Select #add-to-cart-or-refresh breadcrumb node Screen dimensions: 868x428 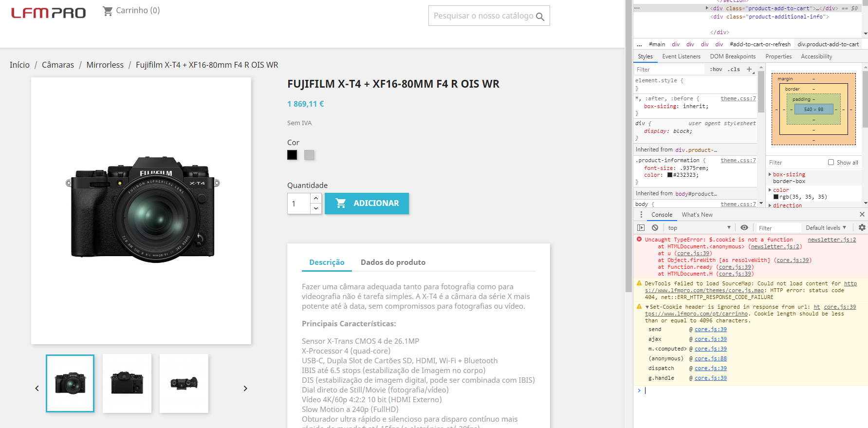pyautogui.click(x=760, y=44)
